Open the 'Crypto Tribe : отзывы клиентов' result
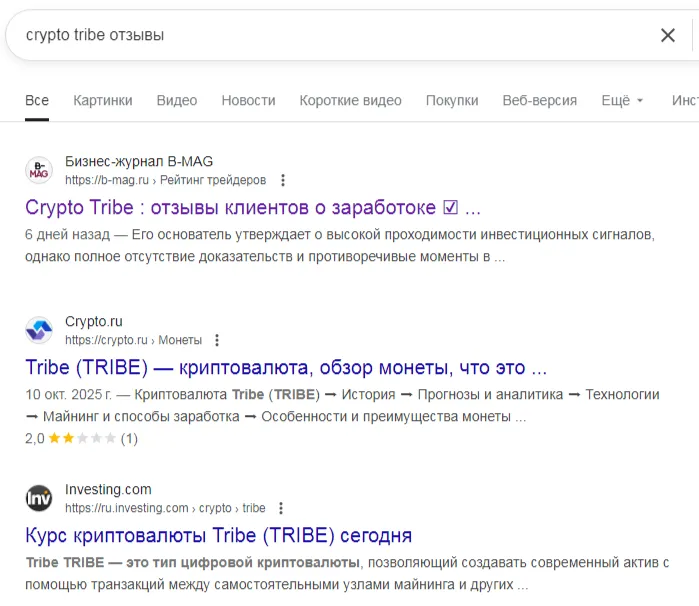The height and width of the screenshot is (606, 699). 253,207
